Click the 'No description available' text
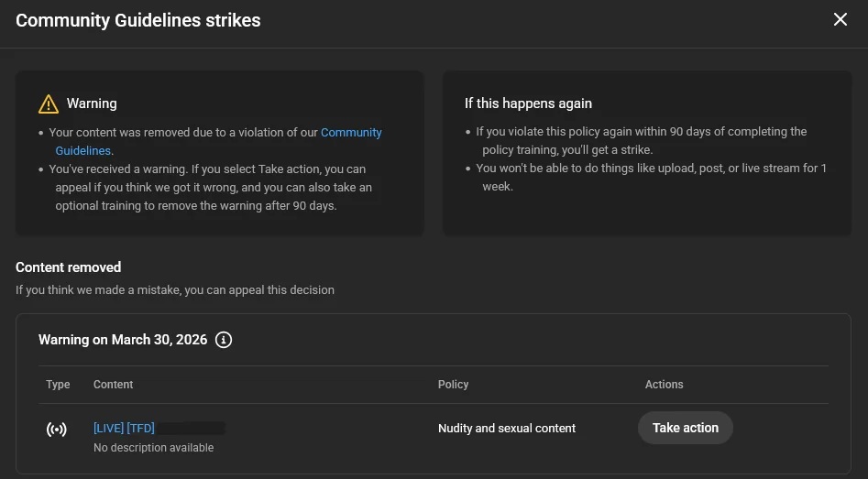 153,448
